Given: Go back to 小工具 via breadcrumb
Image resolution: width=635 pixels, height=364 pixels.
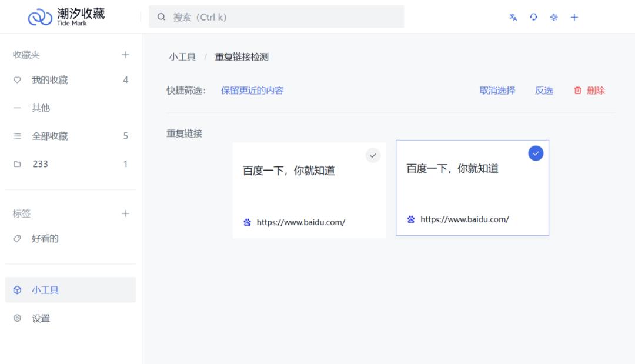Looking at the screenshot, I should (x=182, y=57).
